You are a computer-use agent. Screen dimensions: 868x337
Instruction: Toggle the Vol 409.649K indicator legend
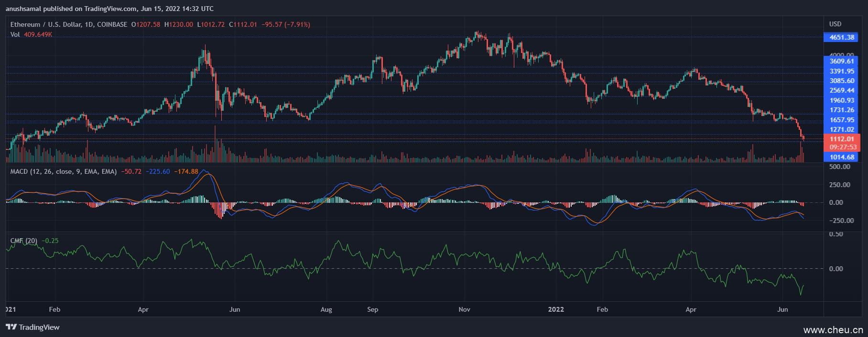point(31,34)
